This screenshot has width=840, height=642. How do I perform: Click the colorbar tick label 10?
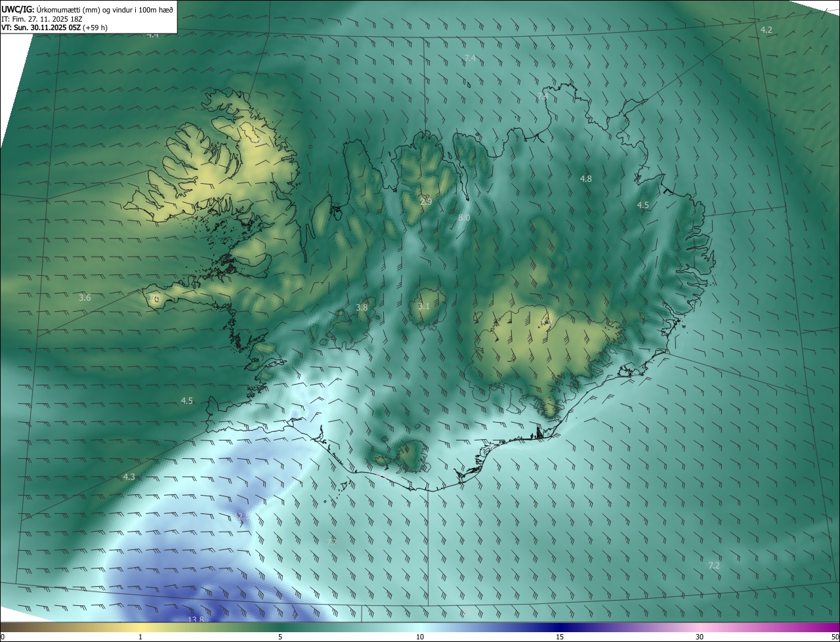point(420,637)
